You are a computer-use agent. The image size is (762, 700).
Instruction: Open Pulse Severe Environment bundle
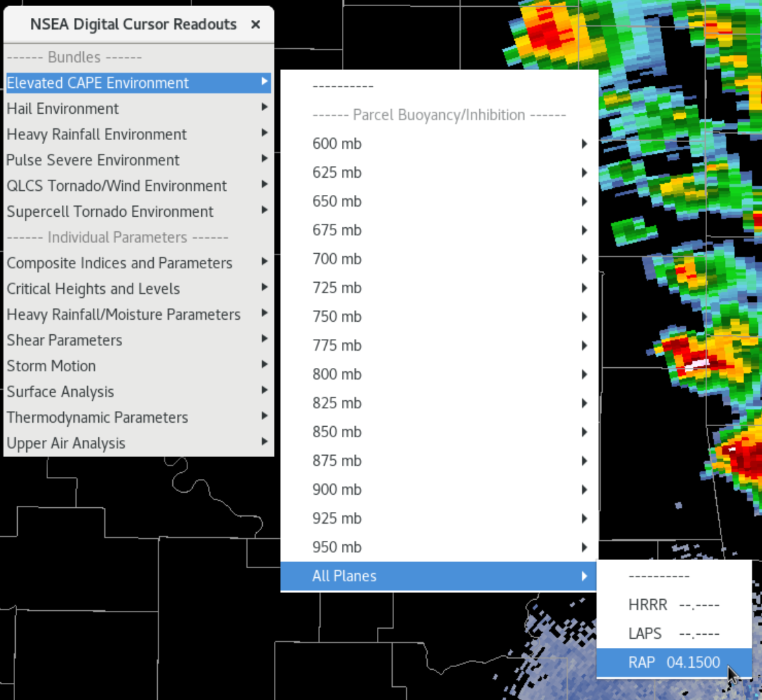[x=139, y=160]
